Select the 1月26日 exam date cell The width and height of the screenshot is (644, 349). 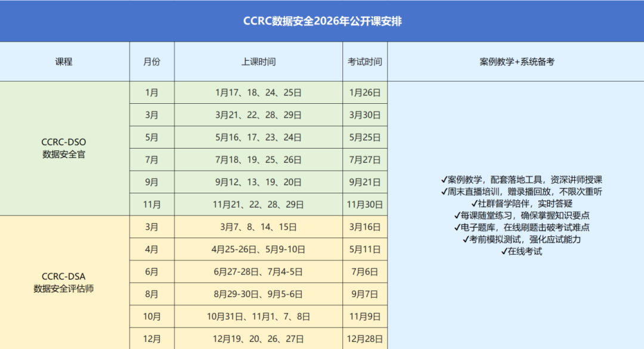pyautogui.click(x=365, y=92)
